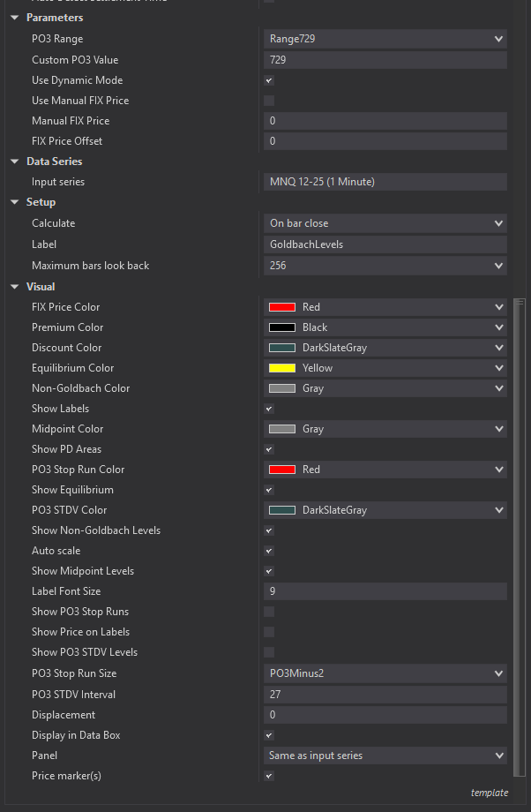This screenshot has height=812, width=531.
Task: Collapse the Setup section triangle
Action: [15, 202]
